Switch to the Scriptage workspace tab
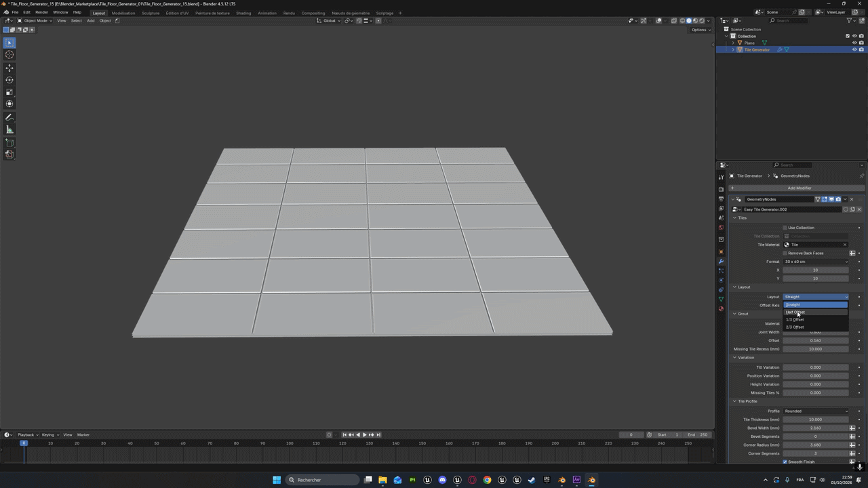Viewport: 868px width, 488px height. 384,13
